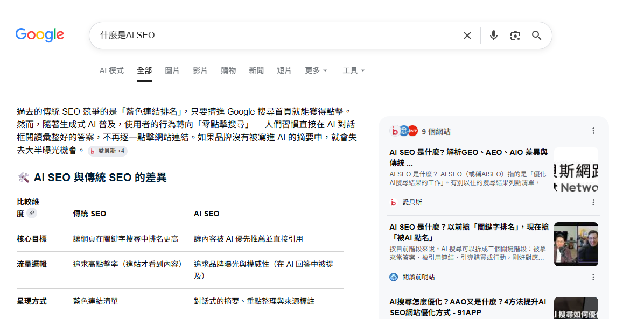Open the 新聞 tab

point(256,70)
